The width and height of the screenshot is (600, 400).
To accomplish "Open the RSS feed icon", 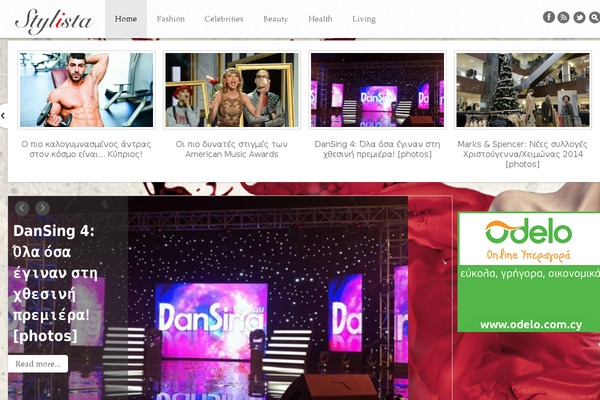I will click(x=563, y=17).
